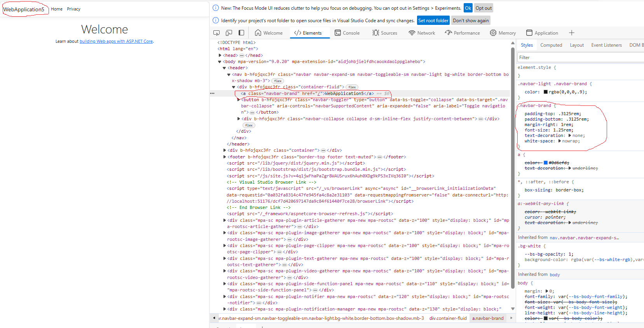Expand ellipsis badge of navbar-collapse div
Screen dimensions: 644x328
tap(480, 119)
